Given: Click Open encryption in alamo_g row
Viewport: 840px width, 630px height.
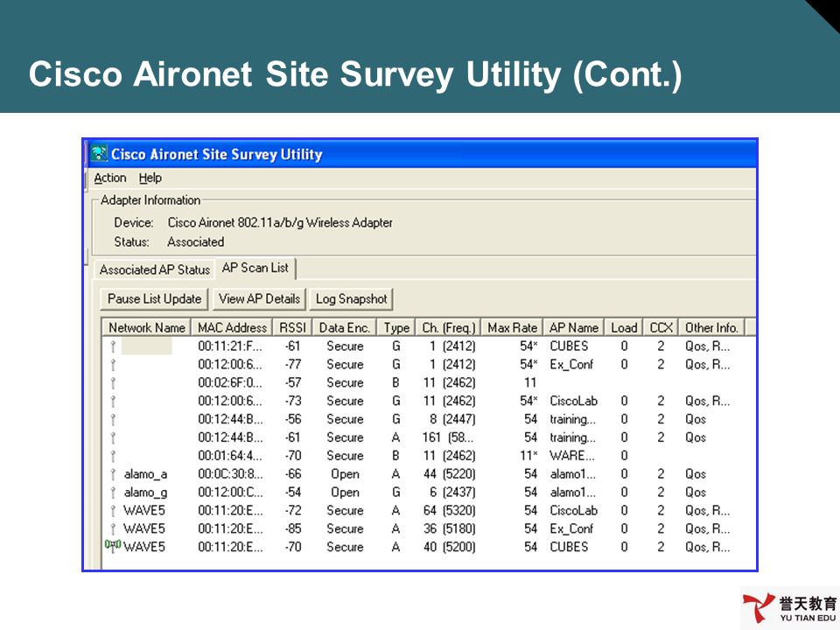Looking at the screenshot, I should [x=345, y=493].
